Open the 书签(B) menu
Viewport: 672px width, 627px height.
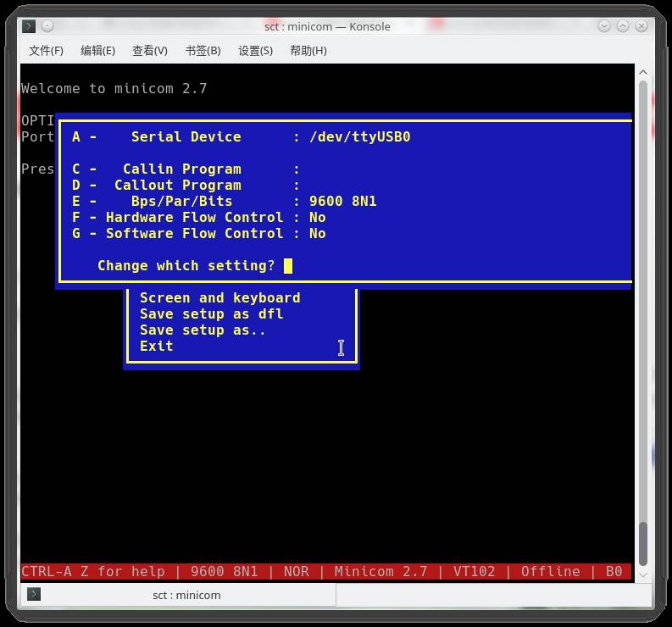[x=203, y=51]
